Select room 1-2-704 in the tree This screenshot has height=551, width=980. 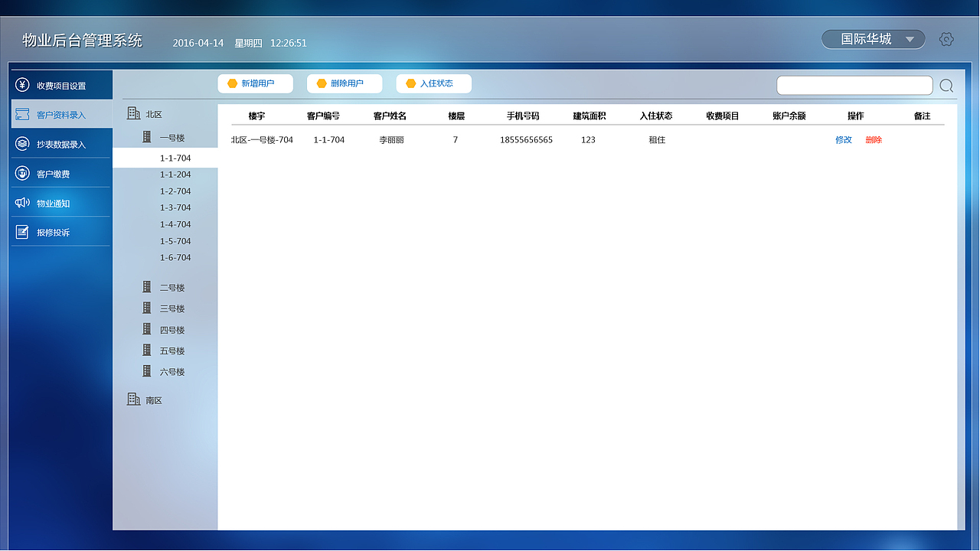175,191
